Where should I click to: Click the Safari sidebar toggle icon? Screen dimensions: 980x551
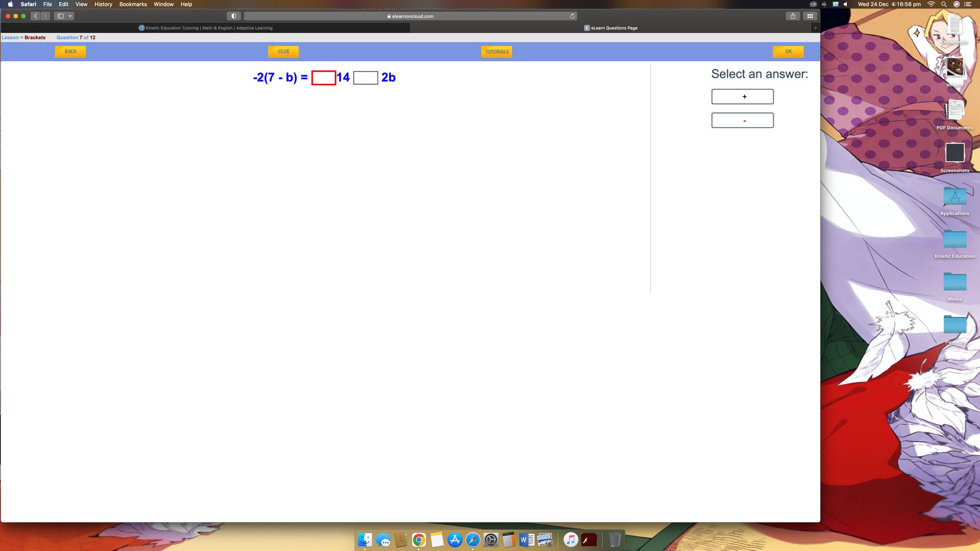(x=61, y=16)
